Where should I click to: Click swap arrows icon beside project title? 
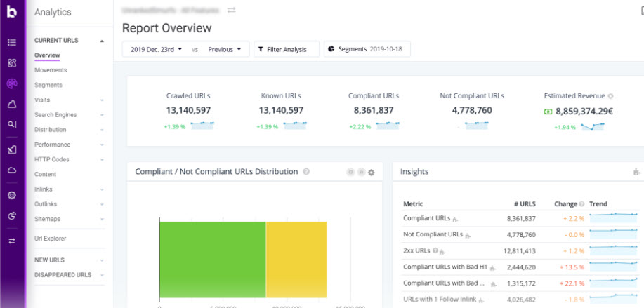coord(231,11)
